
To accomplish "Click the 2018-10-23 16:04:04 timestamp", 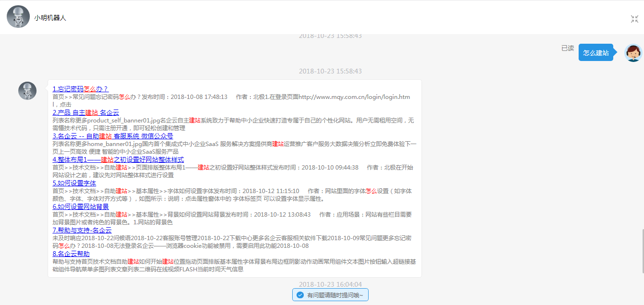I will coord(330,284).
